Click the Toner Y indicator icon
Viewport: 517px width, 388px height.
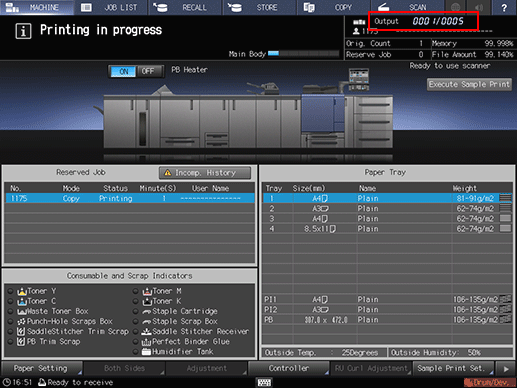pyautogui.click(x=22, y=291)
